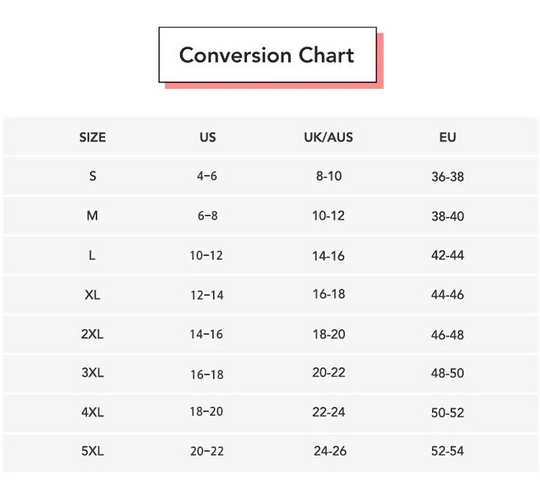Select EU value 48-50 in 3XL row

[448, 373]
